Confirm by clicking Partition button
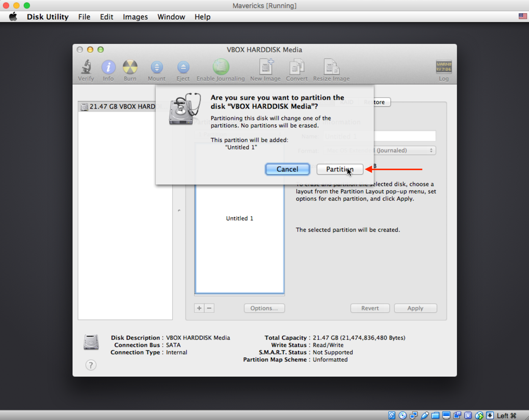529x420 pixels. pyautogui.click(x=340, y=169)
